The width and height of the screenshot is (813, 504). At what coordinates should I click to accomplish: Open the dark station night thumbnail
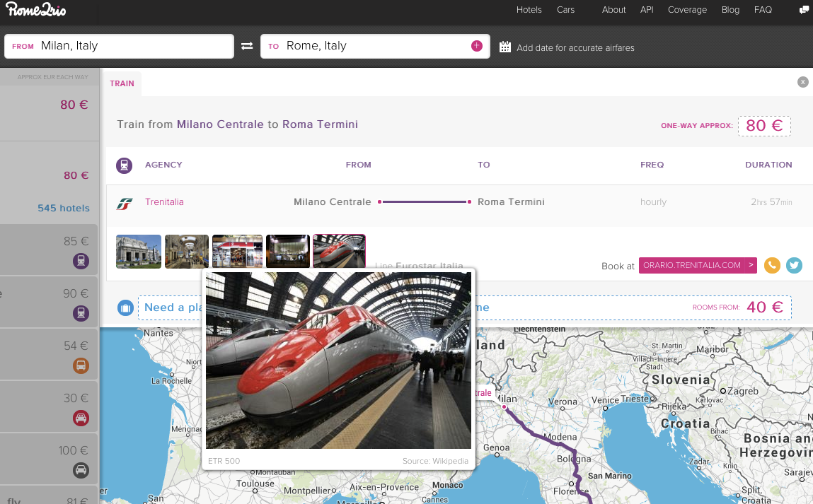click(x=288, y=252)
